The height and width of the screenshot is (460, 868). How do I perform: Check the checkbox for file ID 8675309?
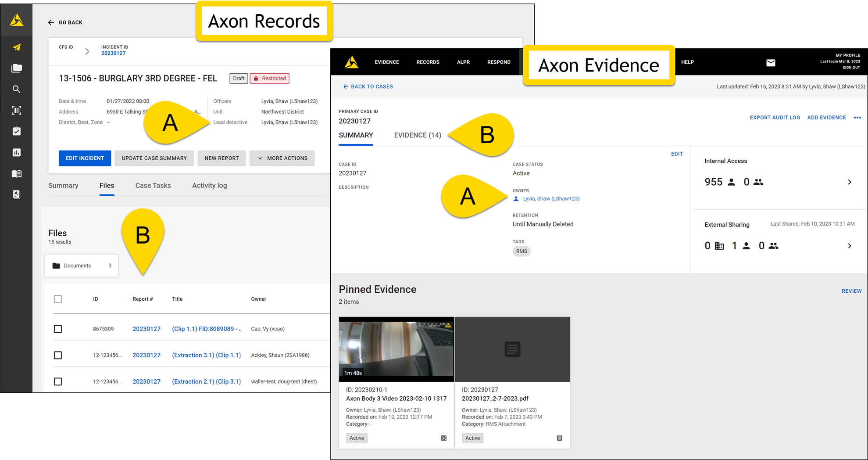[57, 328]
